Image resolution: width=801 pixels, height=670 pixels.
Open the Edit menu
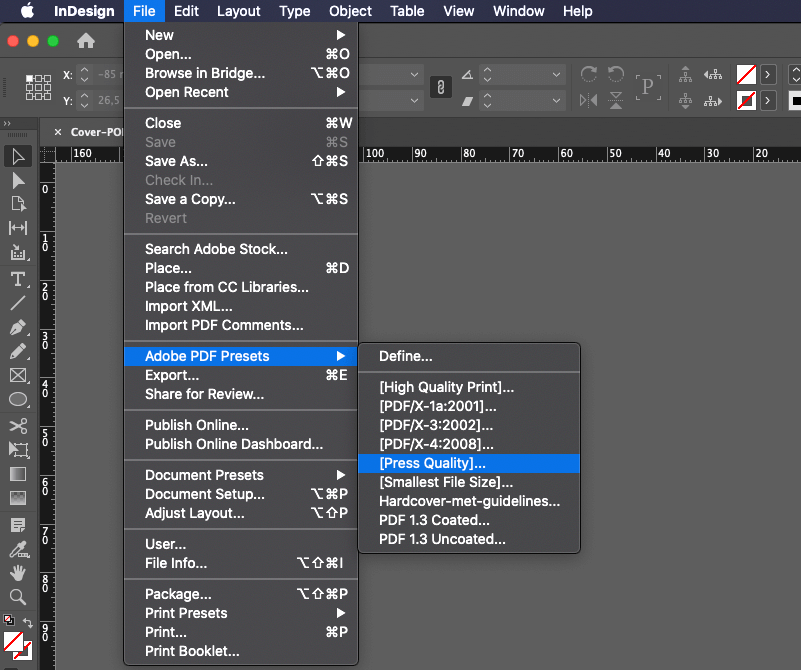[186, 11]
